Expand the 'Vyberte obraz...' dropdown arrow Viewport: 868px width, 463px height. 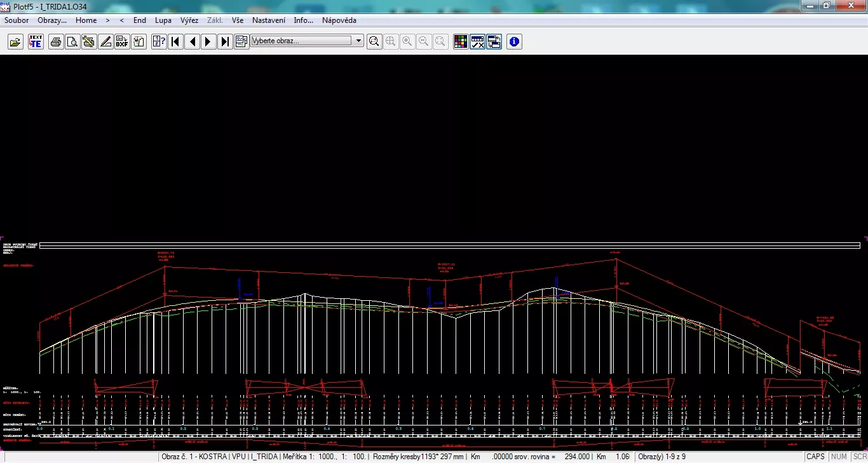click(359, 41)
